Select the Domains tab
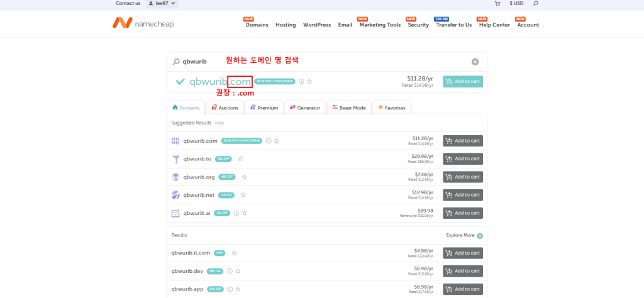644x298 pixels. [x=186, y=108]
